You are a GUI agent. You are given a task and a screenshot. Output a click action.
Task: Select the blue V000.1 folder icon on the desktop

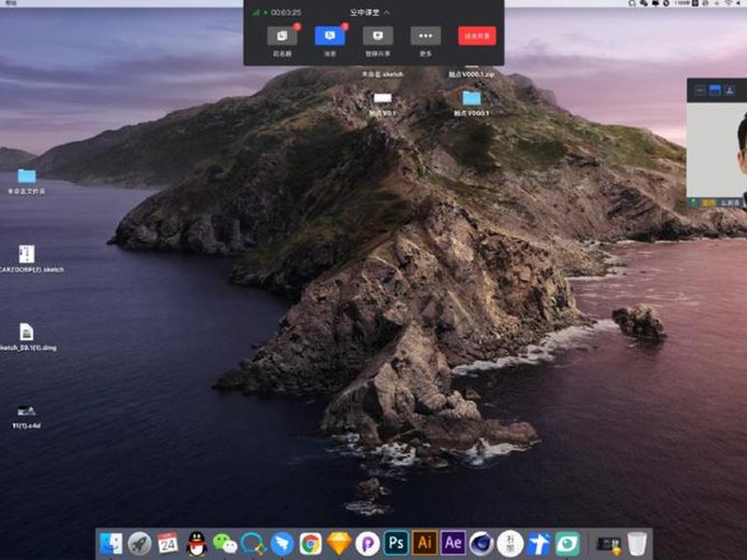pyautogui.click(x=472, y=98)
